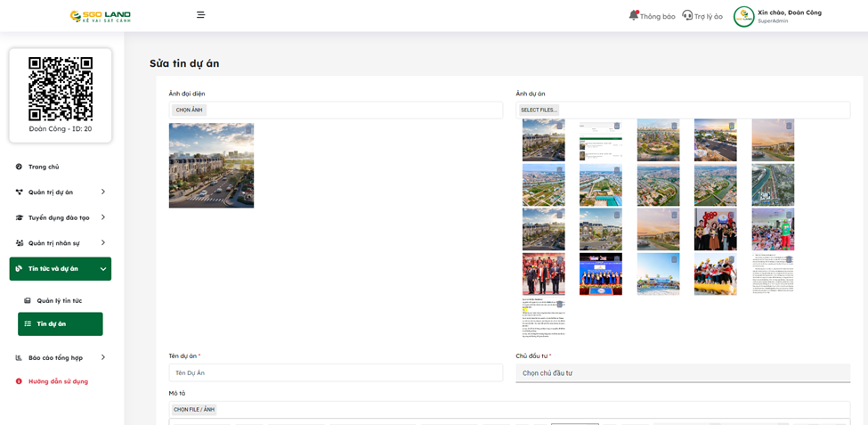Open the Trợ lý ảo headset assistant

[x=687, y=15]
